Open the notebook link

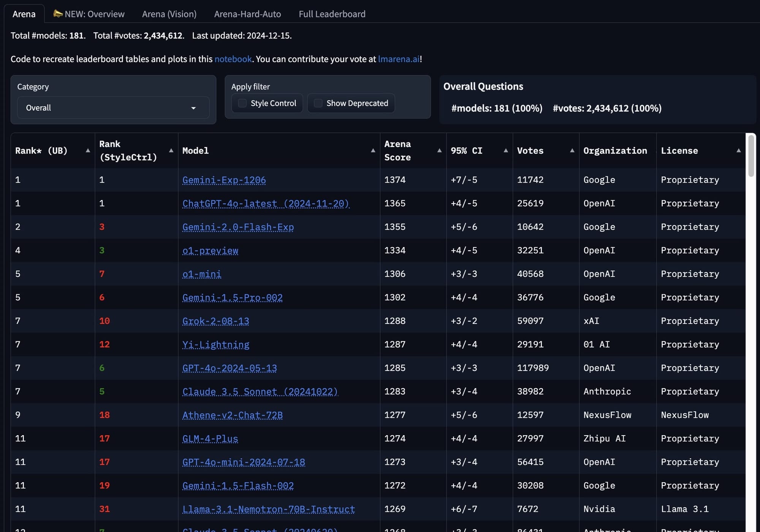pos(233,59)
